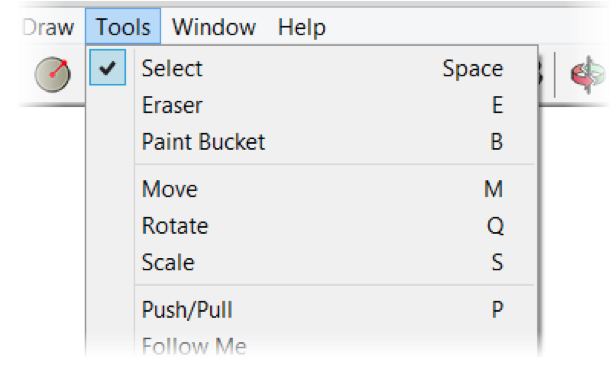611x366 pixels.
Task: Pick the Eraser menu entry
Action: [x=312, y=105]
